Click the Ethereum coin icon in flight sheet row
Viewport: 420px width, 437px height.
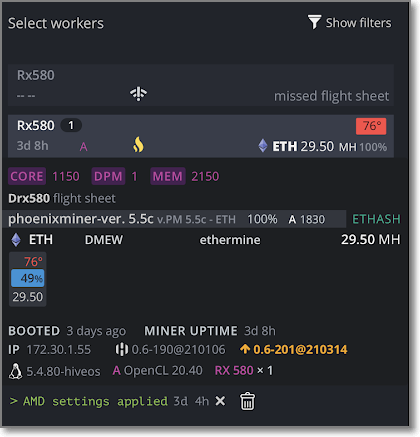[16, 240]
